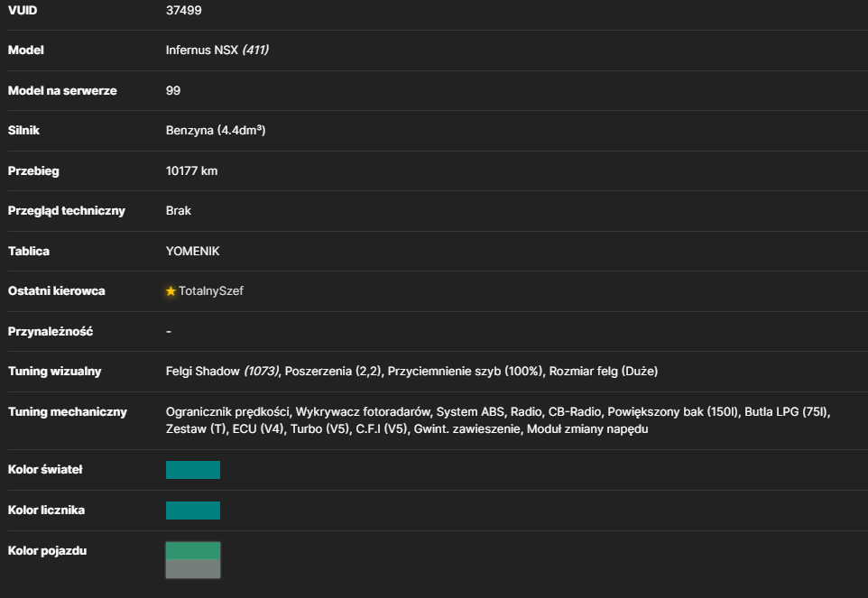Click the grey bottom Kolor pojazdu swatch
The height and width of the screenshot is (598, 868).
click(x=193, y=568)
